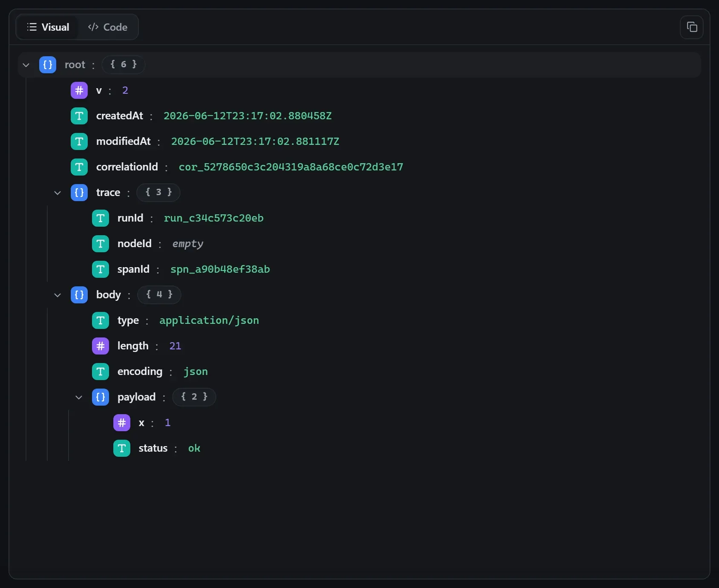Click the object icon beside body
The height and width of the screenshot is (588, 719).
79,295
